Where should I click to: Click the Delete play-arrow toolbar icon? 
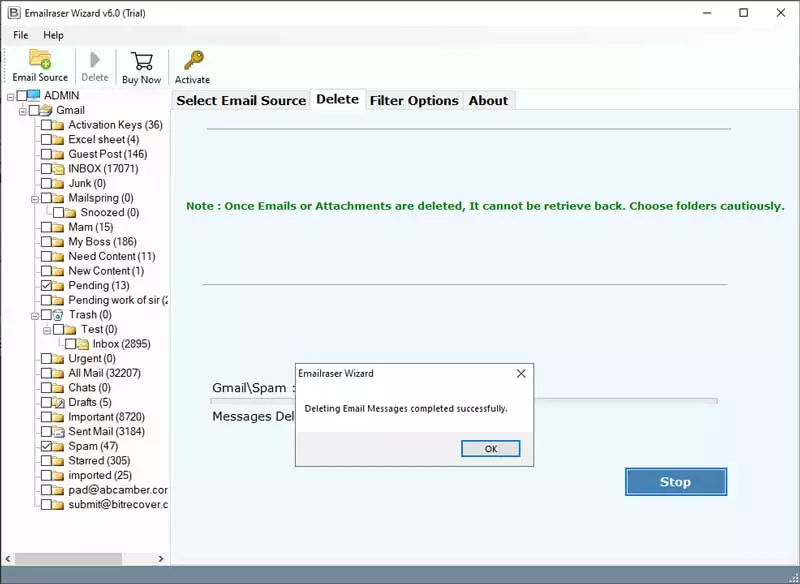[x=95, y=60]
